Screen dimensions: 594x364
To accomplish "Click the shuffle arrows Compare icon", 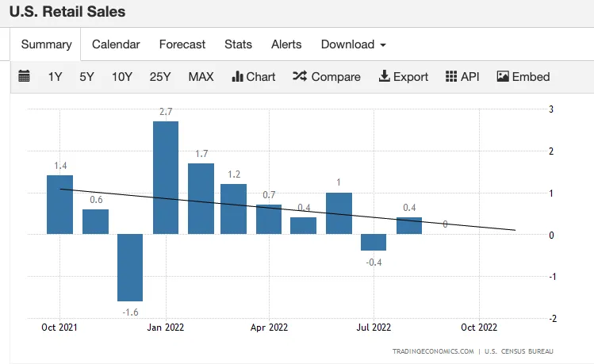I will click(300, 76).
